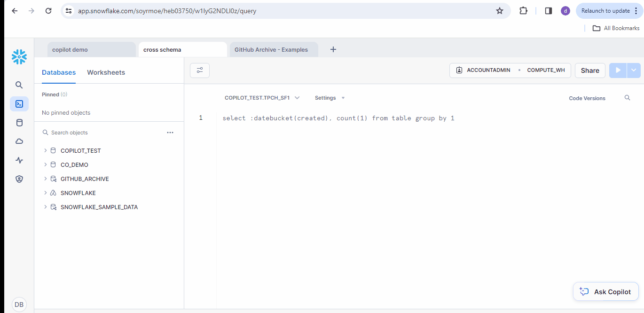
Task: Expand the SNOWFLAKE database
Action: click(45, 193)
